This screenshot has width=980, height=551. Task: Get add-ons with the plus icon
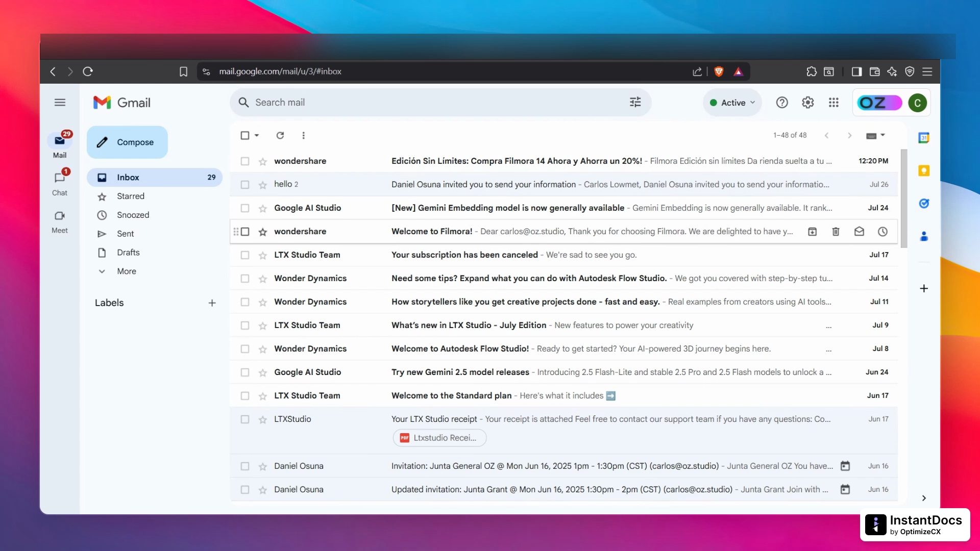coord(924,289)
